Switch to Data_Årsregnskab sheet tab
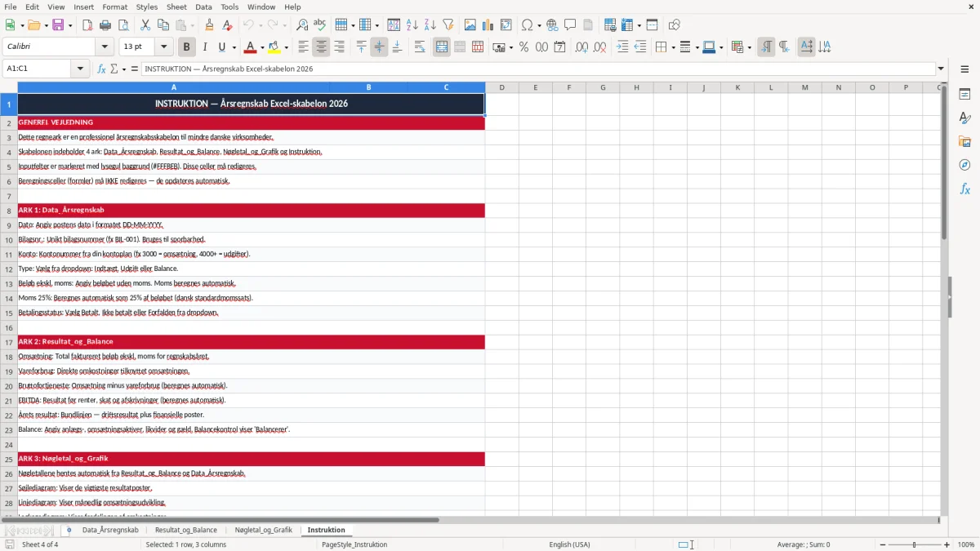This screenshot has height=551, width=980. [x=110, y=530]
